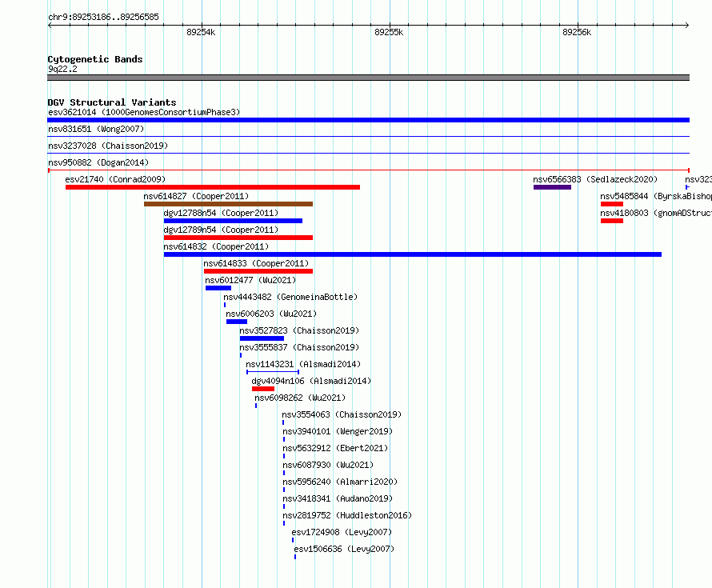Open esv1724908 (Levy2007) label
This screenshot has height=588, width=712.
342,532
